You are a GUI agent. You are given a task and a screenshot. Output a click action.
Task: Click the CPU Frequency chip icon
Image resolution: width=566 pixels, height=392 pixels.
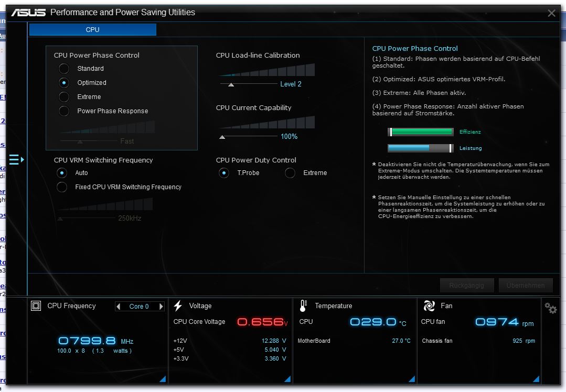[x=36, y=306]
